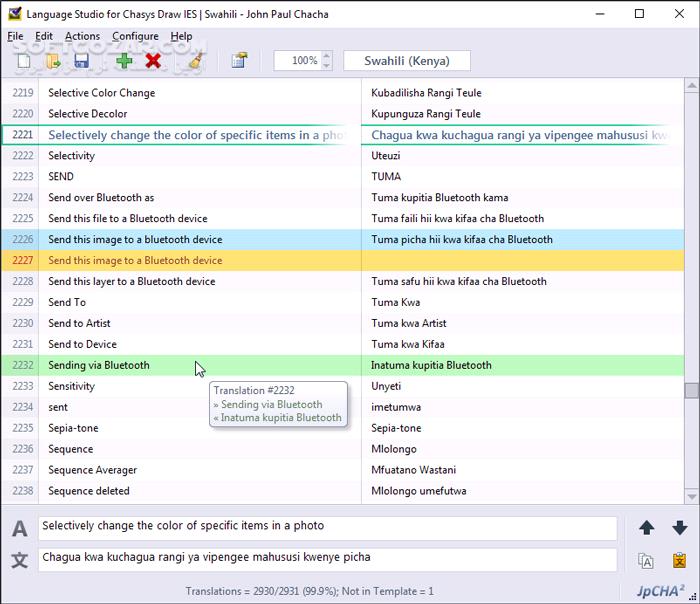
Task: Open the Actions menu
Action: [x=83, y=36]
